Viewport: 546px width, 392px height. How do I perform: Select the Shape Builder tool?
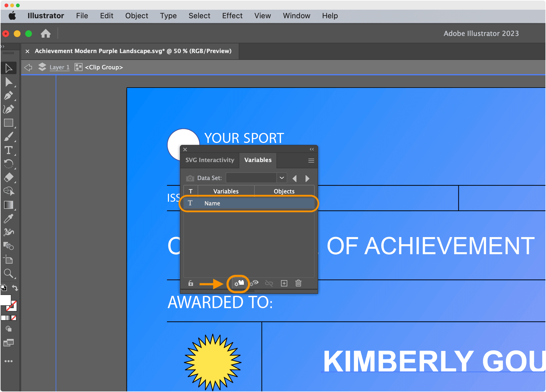pos(9,191)
